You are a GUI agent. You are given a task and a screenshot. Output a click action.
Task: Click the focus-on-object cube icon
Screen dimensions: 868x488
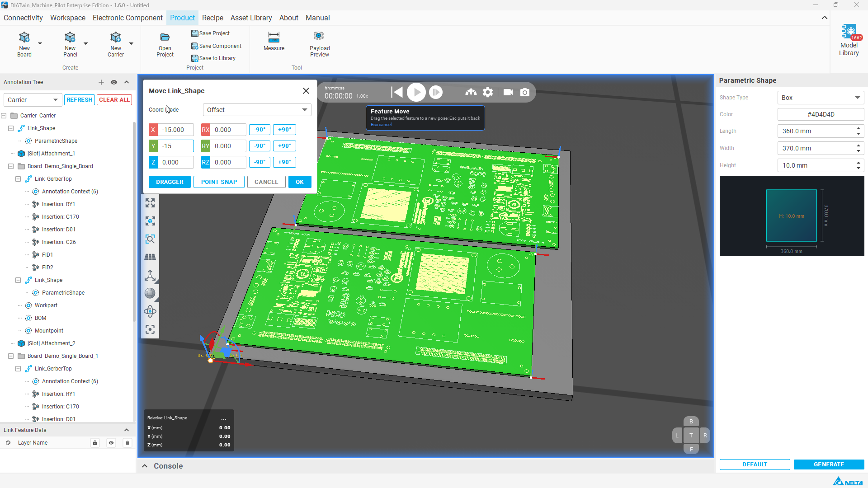click(x=150, y=221)
